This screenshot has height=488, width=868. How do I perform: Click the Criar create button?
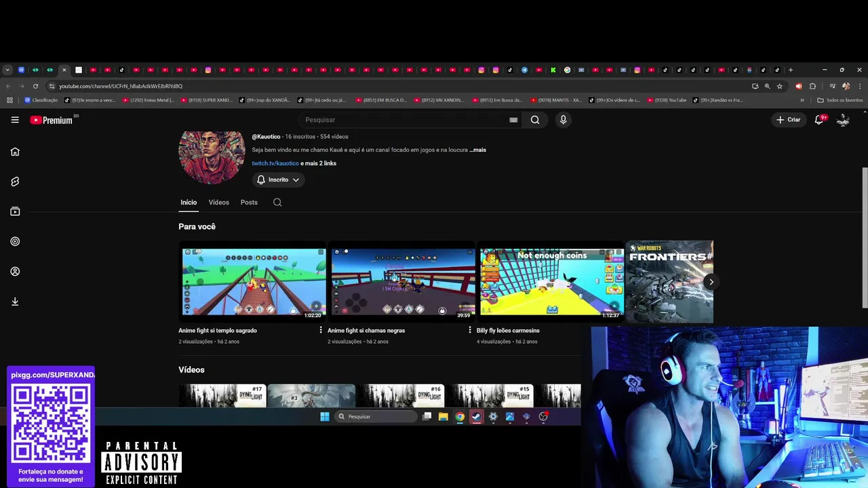point(789,120)
